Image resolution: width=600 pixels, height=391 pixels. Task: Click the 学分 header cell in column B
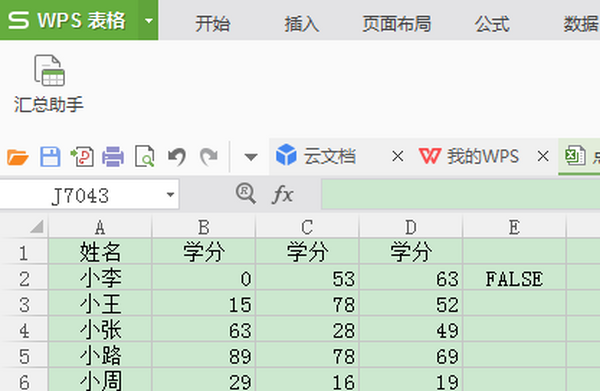coord(204,252)
